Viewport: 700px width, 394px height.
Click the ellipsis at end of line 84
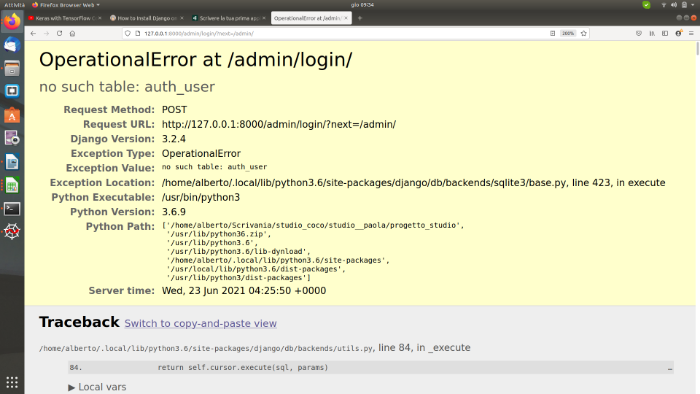tap(670, 368)
